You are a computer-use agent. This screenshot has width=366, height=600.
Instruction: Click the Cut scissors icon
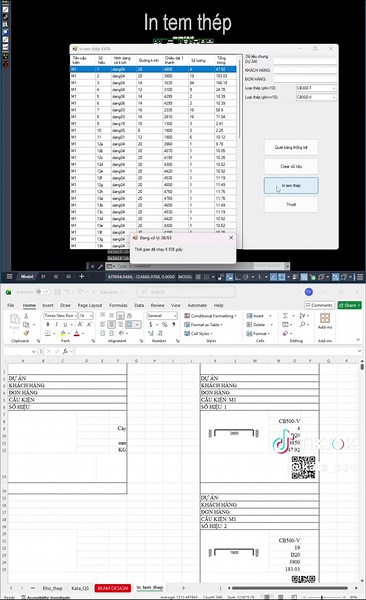tap(26, 316)
